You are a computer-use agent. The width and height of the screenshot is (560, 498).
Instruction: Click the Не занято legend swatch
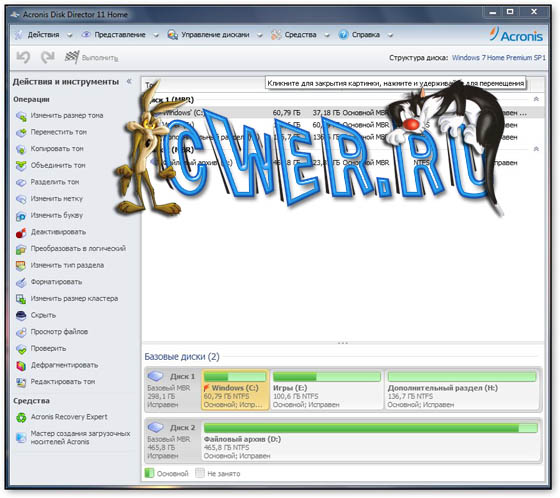click(200, 473)
